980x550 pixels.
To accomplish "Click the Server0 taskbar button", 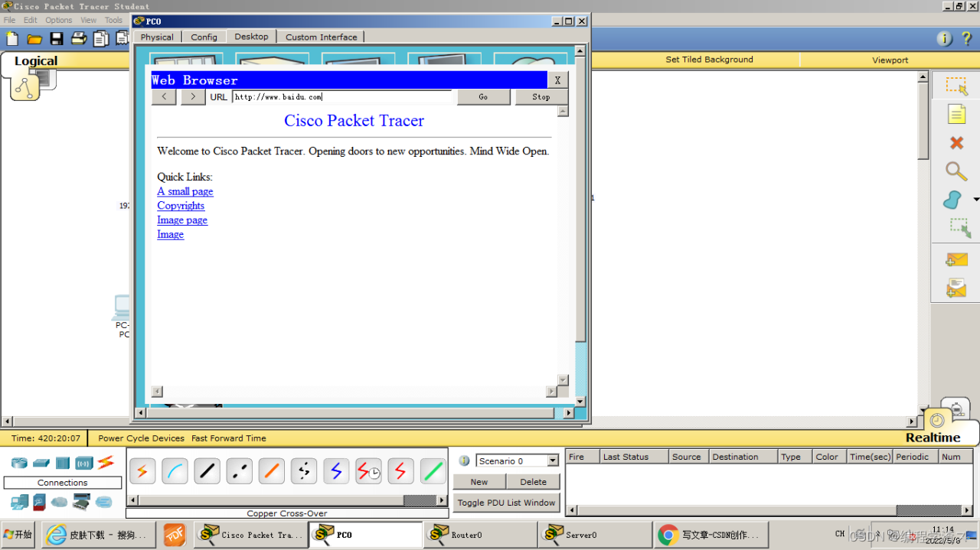I will tap(595, 535).
